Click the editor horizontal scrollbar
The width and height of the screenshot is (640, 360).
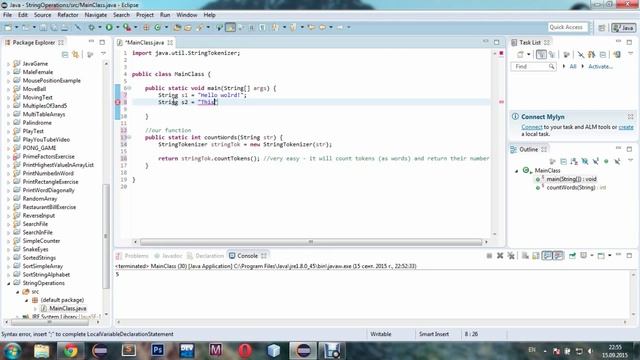click(x=311, y=242)
